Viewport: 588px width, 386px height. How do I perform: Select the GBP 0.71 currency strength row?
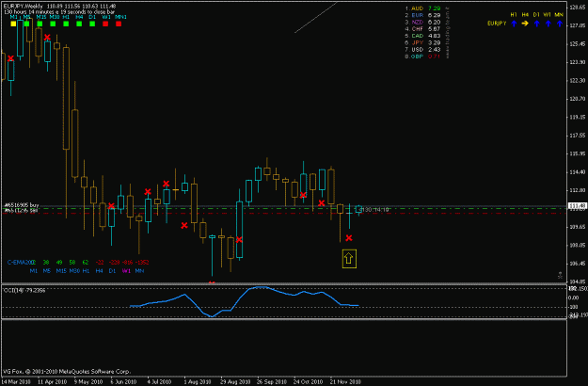422,56
